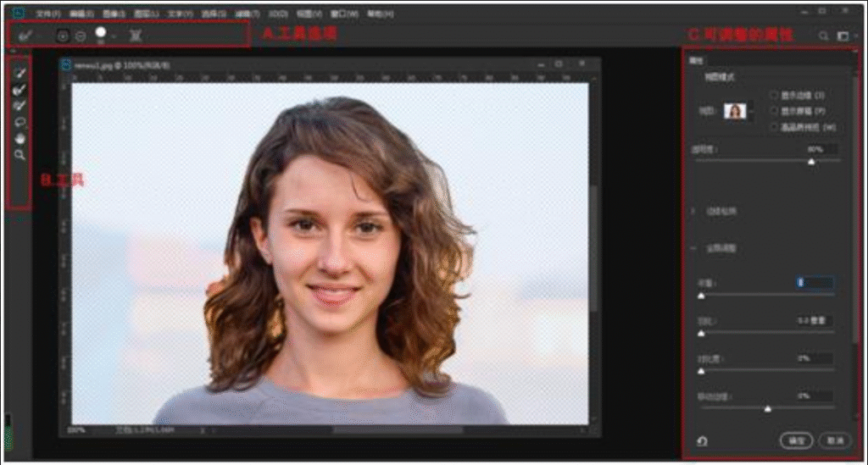Image resolution: width=868 pixels, height=465 pixels.
Task: Open the 文件(F) menu
Action: [x=48, y=14]
